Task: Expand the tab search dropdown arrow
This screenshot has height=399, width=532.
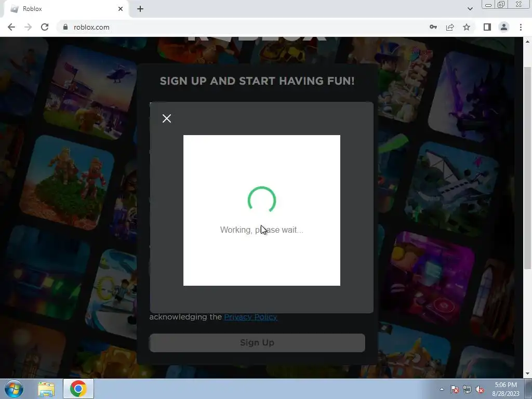Action: pos(470,9)
